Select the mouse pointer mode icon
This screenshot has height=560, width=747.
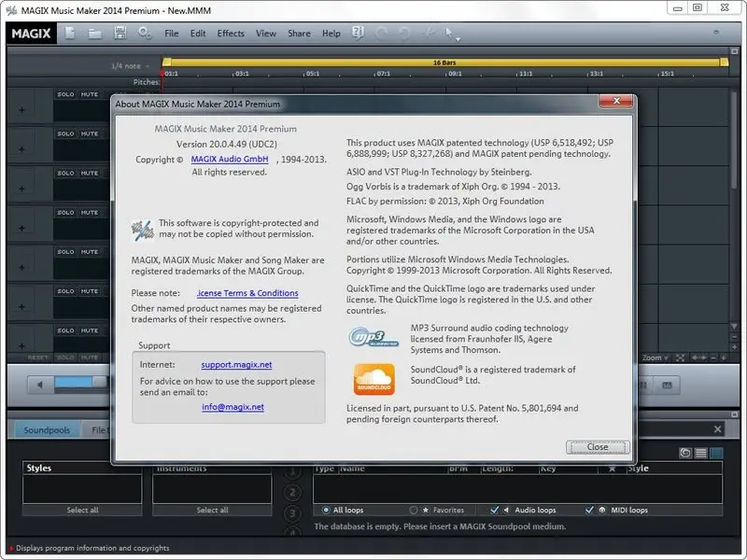(x=448, y=33)
